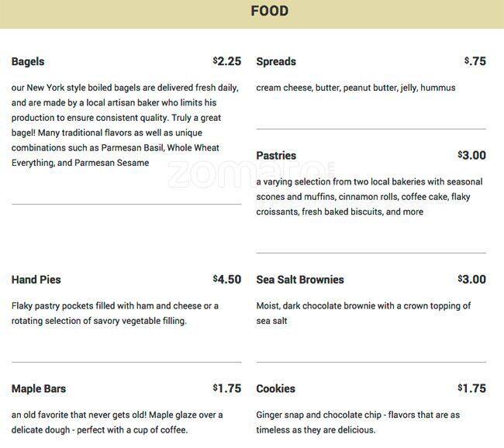This screenshot has height=448, width=504.
Task: Click the Bagels description paragraph
Action: click(x=125, y=125)
